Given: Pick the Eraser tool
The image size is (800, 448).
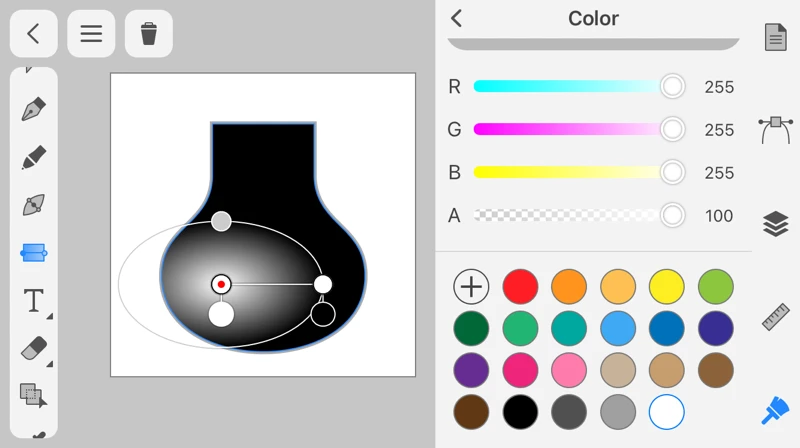Looking at the screenshot, I should click(x=34, y=348).
